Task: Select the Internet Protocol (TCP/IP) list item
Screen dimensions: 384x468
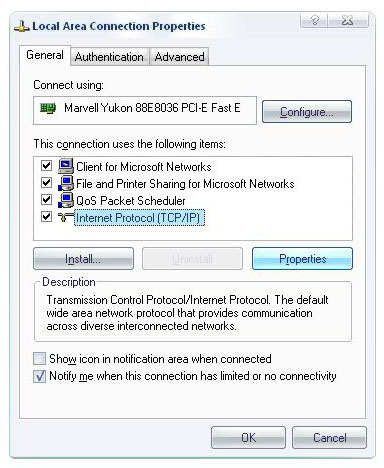Action: tap(139, 218)
